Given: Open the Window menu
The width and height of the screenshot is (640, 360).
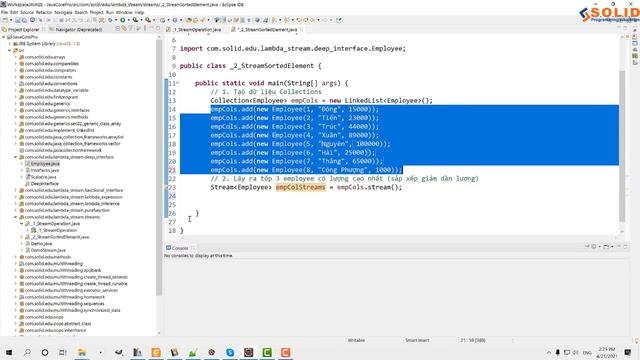Looking at the screenshot, I should point(124,12).
